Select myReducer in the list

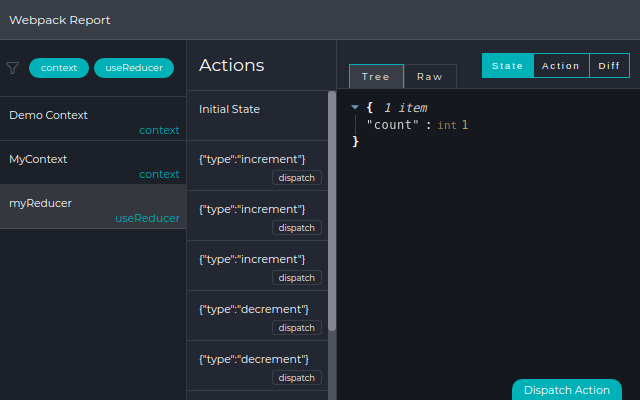92,206
